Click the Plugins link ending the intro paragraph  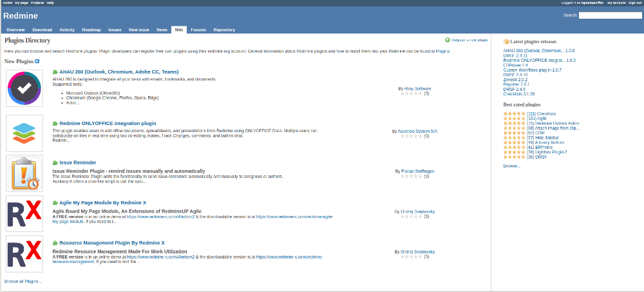point(443,52)
